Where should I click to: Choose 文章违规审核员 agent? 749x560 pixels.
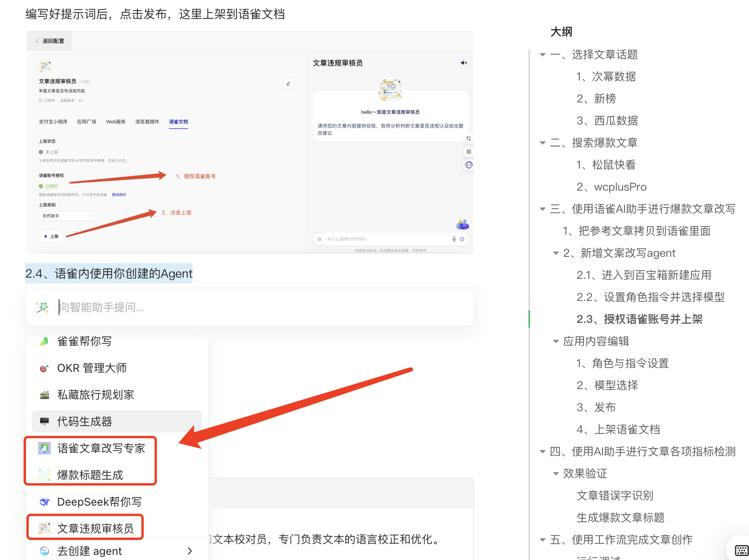(x=117, y=528)
